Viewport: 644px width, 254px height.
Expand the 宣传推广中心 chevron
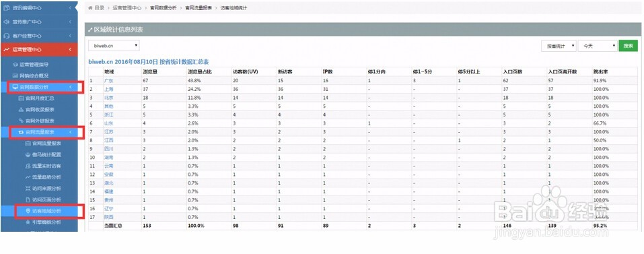70,22
